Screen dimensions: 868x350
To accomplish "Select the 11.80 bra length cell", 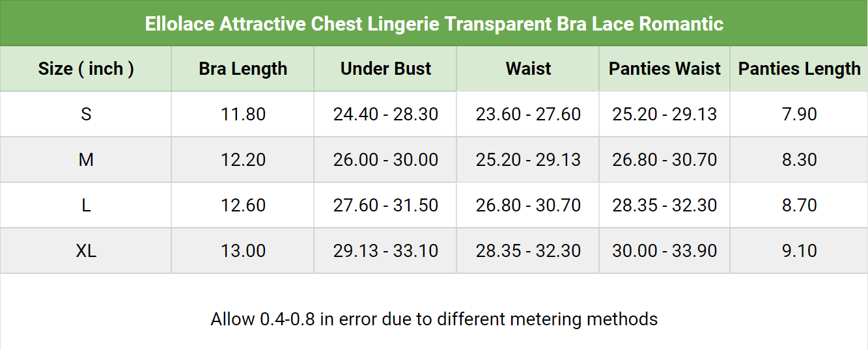I will point(243,114).
